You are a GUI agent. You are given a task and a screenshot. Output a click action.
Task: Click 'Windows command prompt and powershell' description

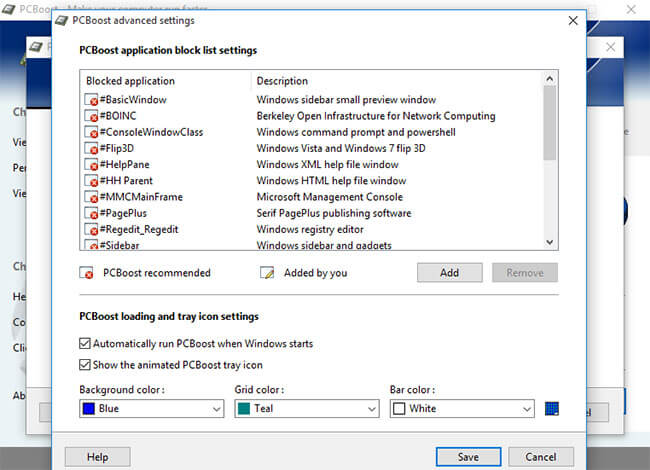[x=356, y=132]
